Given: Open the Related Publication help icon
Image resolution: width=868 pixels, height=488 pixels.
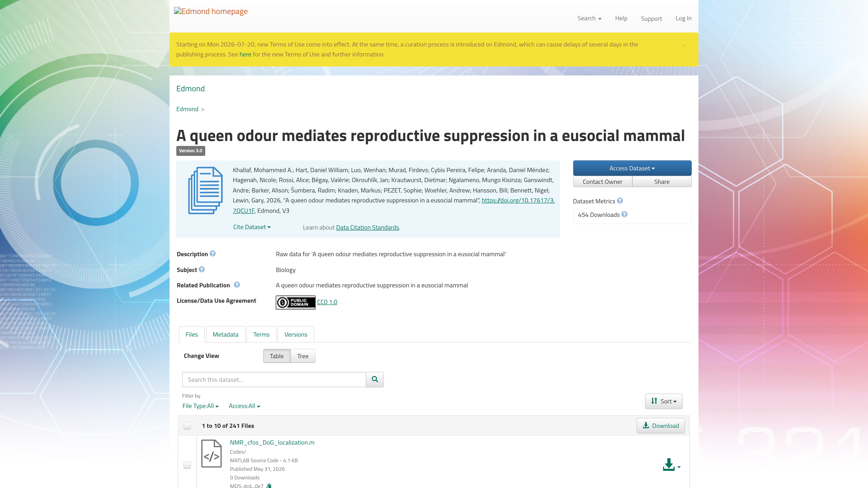Looking at the screenshot, I should [x=237, y=285].
